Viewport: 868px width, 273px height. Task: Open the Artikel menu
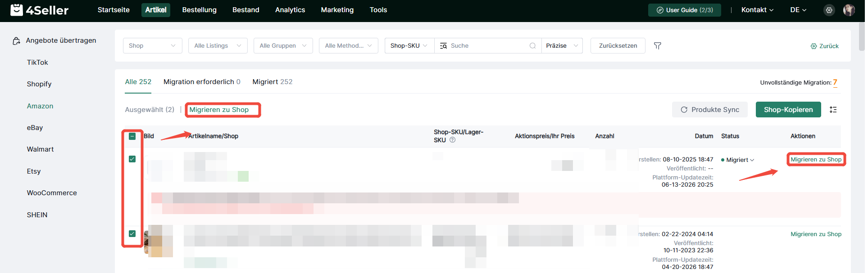point(156,10)
